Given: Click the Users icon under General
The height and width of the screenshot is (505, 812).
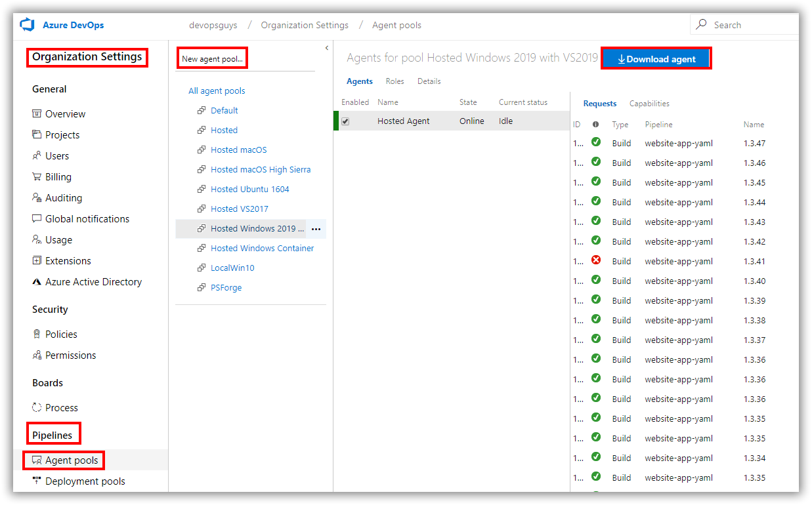Looking at the screenshot, I should tap(38, 155).
